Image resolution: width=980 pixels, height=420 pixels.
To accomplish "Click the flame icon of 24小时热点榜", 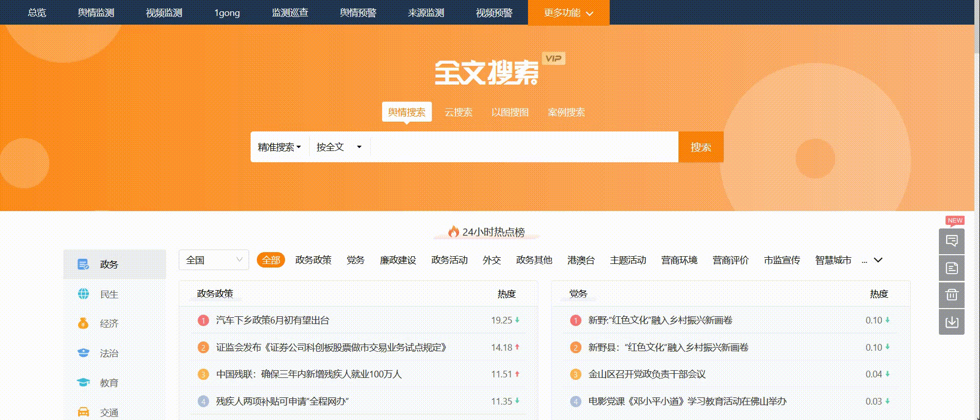I will 453,232.
